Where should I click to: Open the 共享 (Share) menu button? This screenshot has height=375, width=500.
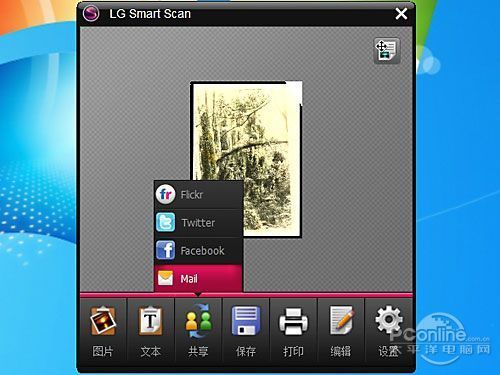198,330
